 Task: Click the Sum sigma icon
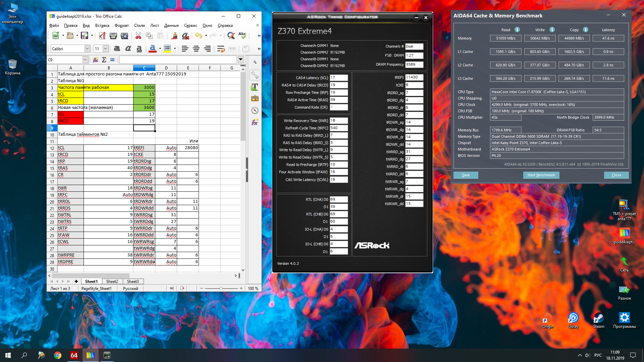click(104, 60)
